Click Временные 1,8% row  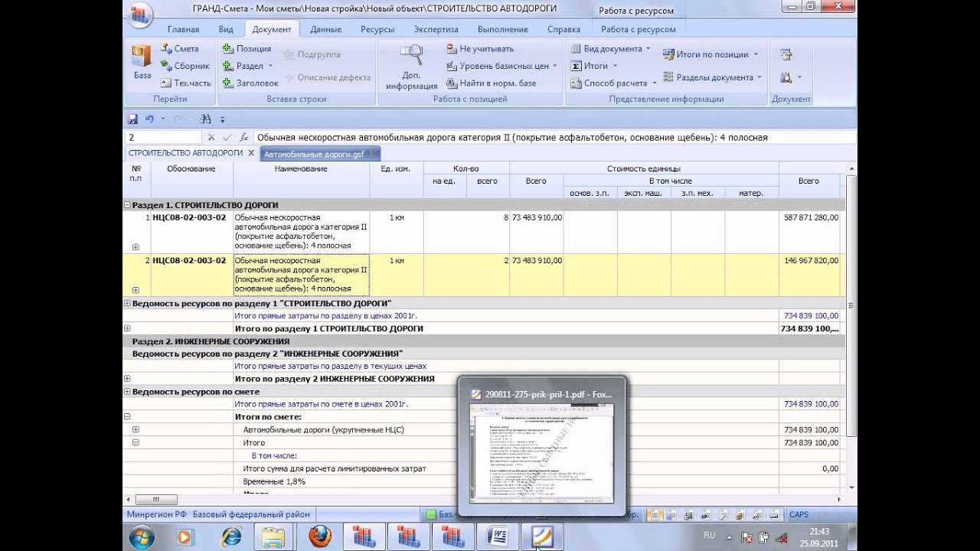tap(274, 481)
